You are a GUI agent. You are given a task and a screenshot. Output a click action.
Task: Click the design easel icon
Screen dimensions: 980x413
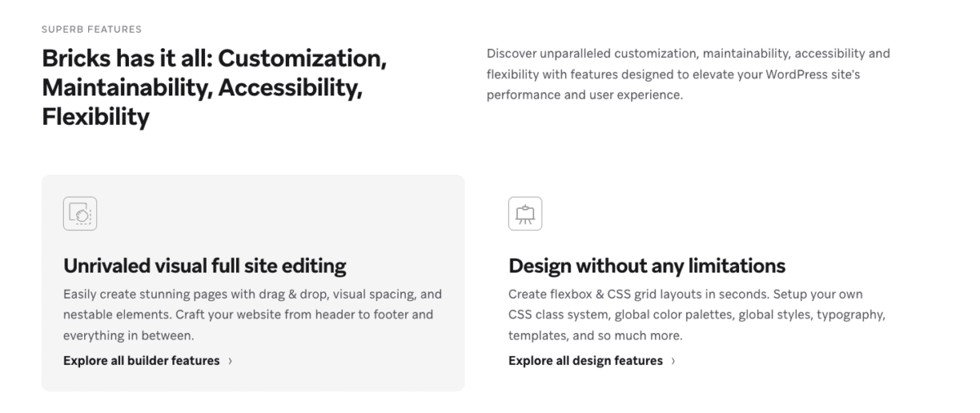[x=525, y=214]
